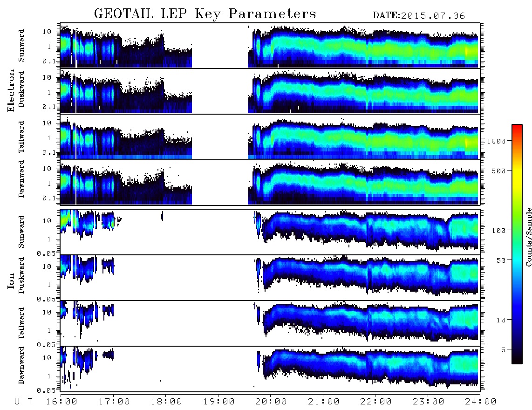
Task: Click the Ion Duskward panel label
Action: point(21,275)
